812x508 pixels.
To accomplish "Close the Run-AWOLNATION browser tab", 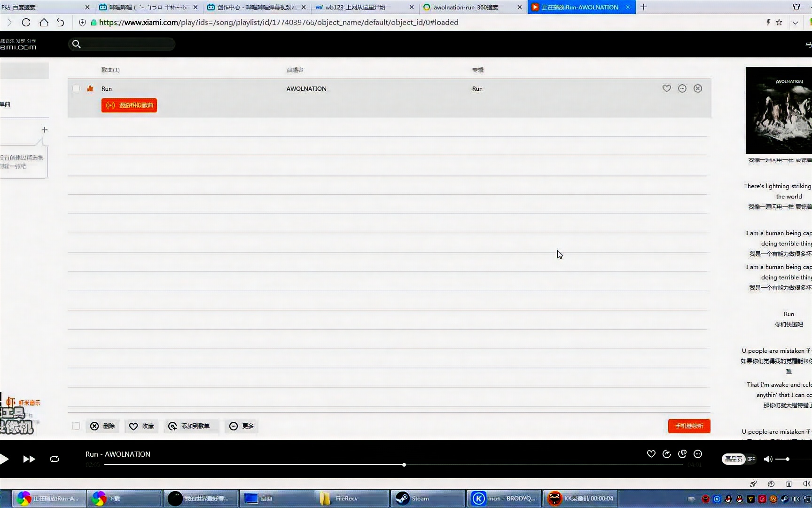I will [x=628, y=7].
